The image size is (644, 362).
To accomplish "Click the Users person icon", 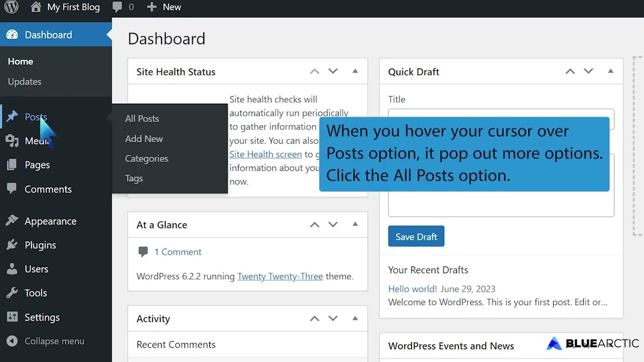I will (x=12, y=269).
